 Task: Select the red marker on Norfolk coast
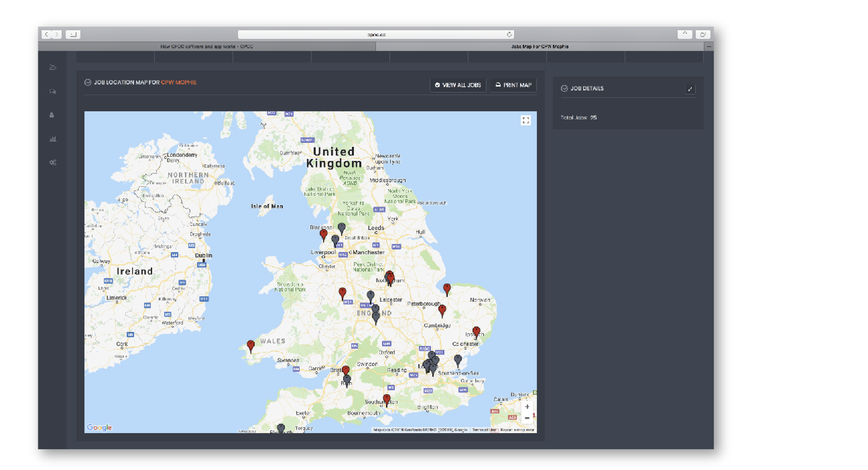[447, 289]
